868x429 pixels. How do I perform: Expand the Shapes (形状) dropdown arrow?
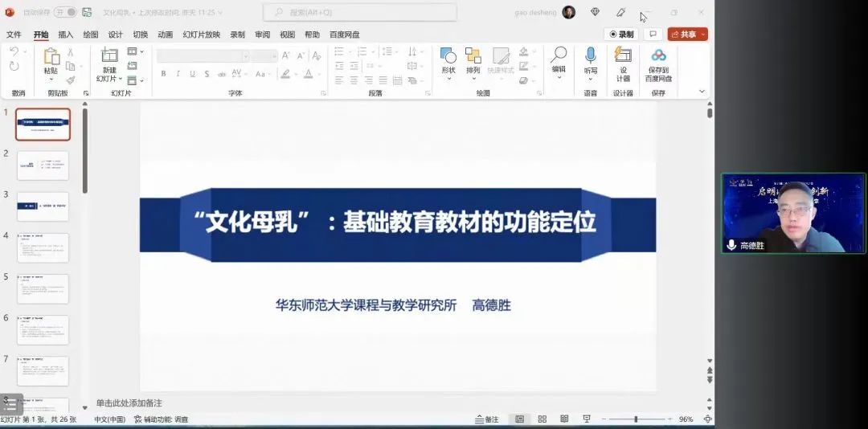point(448,80)
